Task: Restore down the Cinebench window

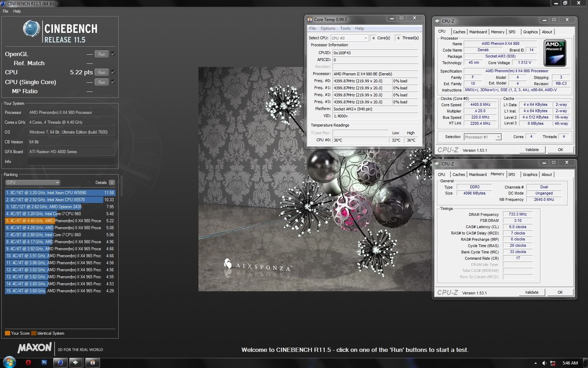Action: point(566,3)
